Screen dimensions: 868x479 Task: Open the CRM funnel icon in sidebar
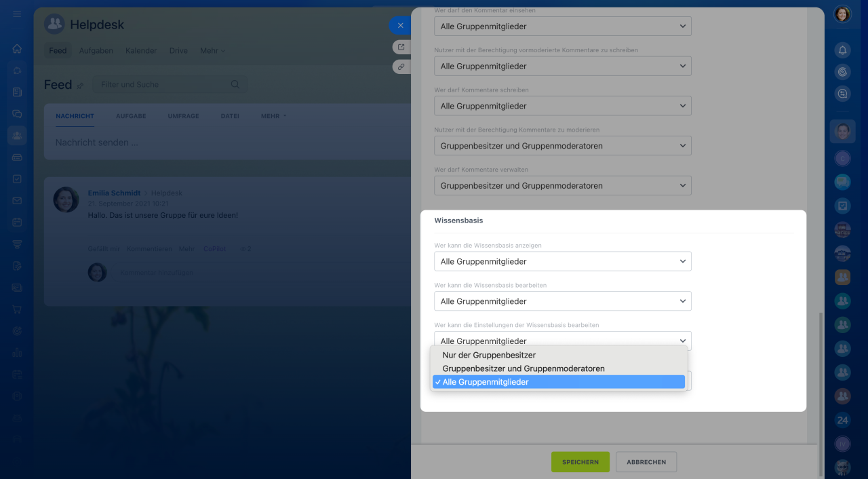coord(17,244)
